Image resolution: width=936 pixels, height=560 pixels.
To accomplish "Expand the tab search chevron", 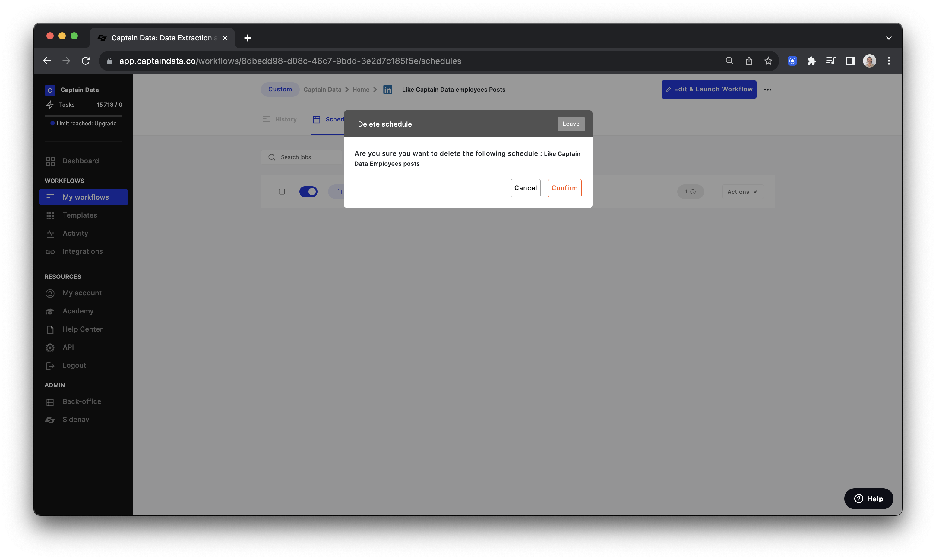I will click(889, 38).
